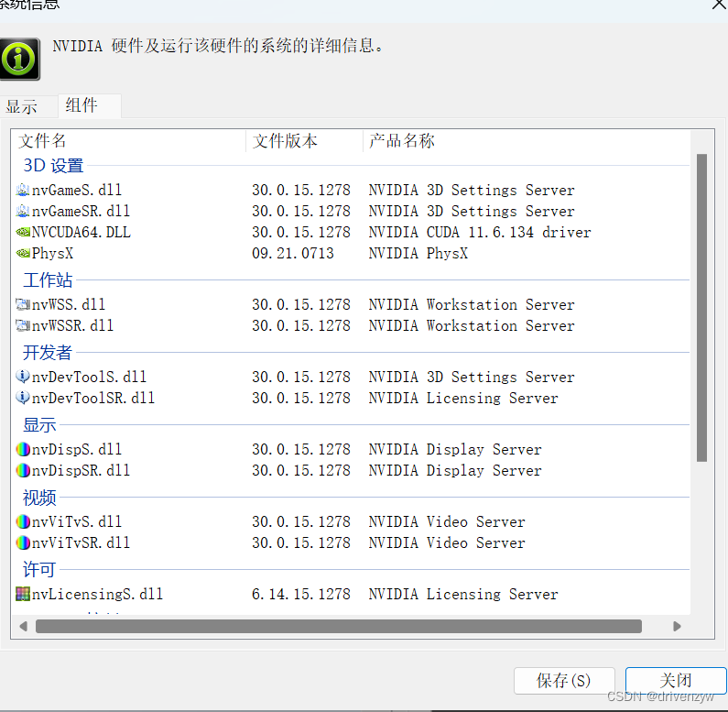Viewport: 728px width, 712px height.
Task: Click the horizontal scrollbar right arrow
Action: click(x=677, y=627)
